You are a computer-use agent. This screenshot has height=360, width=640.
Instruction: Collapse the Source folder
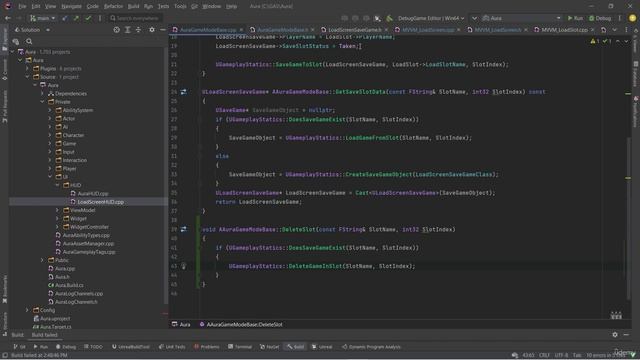click(27, 77)
